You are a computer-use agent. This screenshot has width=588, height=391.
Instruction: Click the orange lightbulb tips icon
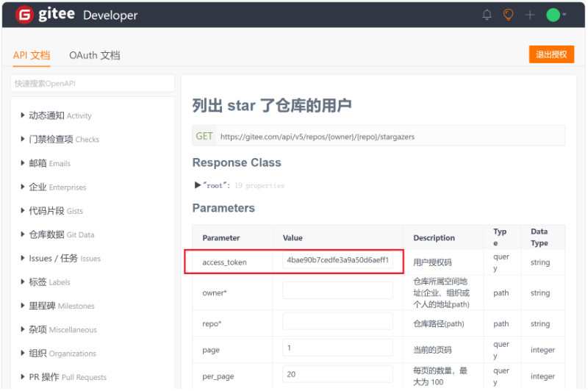coord(508,15)
